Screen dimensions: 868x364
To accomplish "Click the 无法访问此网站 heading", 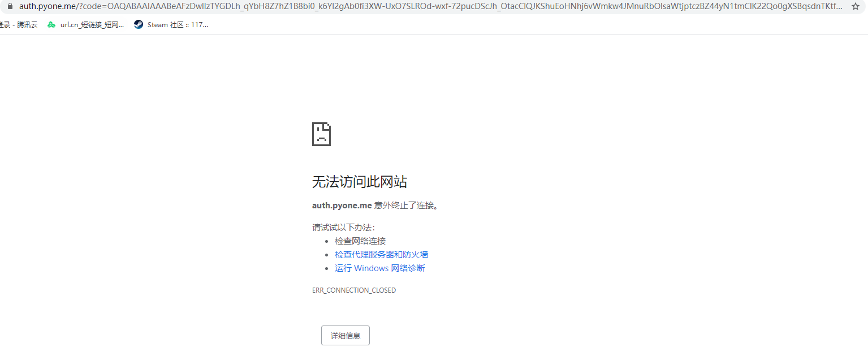I will tap(360, 182).
